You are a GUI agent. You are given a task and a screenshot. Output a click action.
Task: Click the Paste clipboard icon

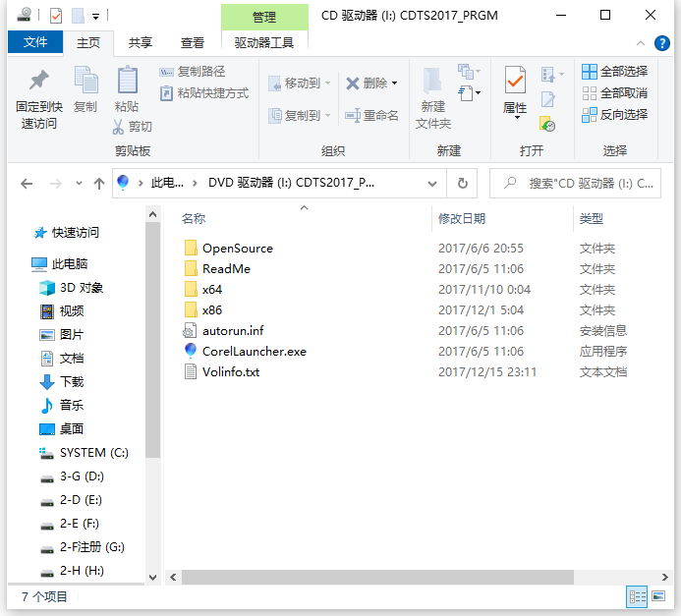[127, 80]
